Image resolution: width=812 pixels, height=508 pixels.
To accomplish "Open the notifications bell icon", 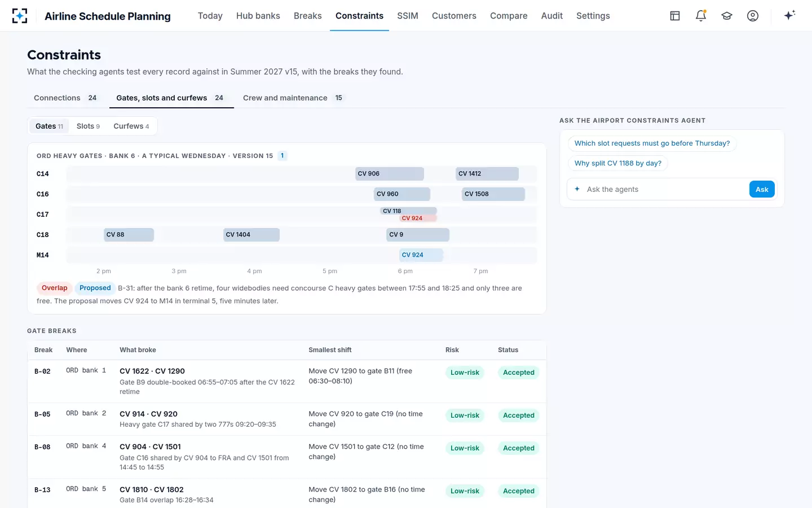I will pos(701,16).
